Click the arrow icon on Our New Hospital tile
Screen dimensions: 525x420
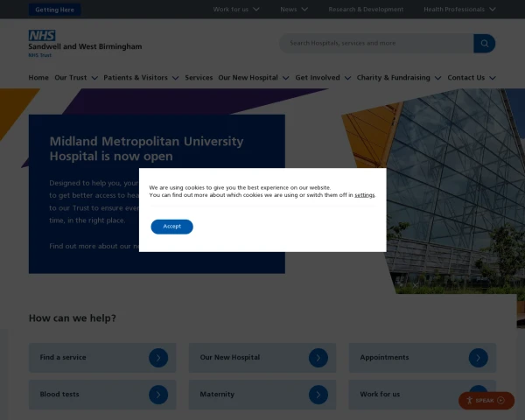318,358
